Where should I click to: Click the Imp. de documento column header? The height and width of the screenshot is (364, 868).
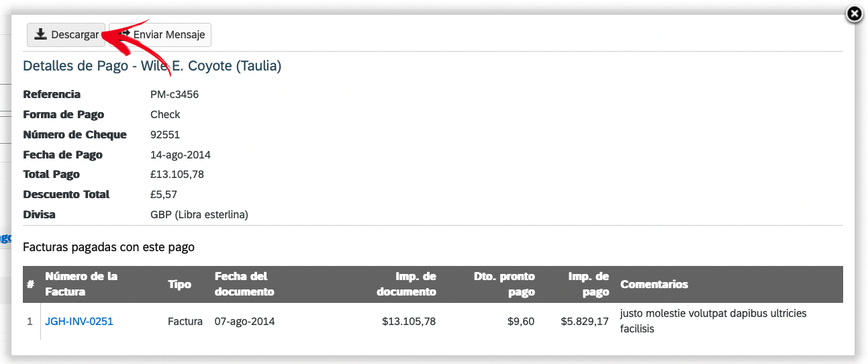406,284
